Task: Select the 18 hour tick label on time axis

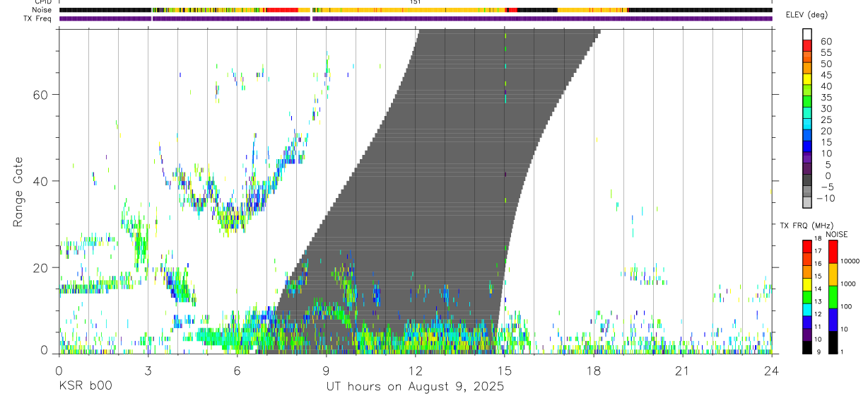Action: (x=594, y=371)
